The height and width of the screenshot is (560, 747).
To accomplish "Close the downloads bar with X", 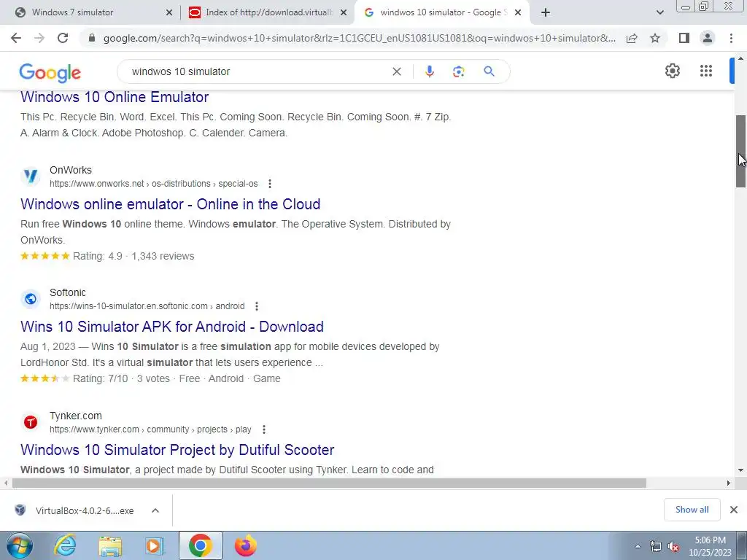I will [x=734, y=510].
